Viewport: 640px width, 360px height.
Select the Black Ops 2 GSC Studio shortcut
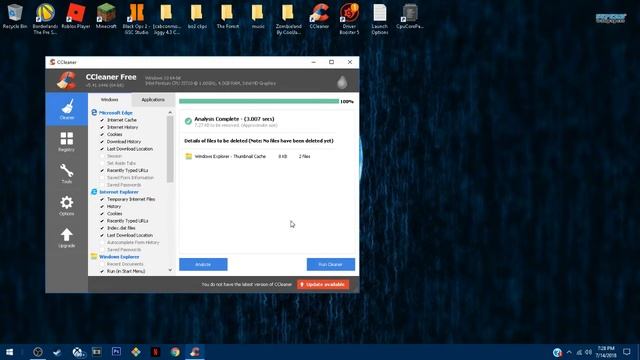[x=136, y=19]
